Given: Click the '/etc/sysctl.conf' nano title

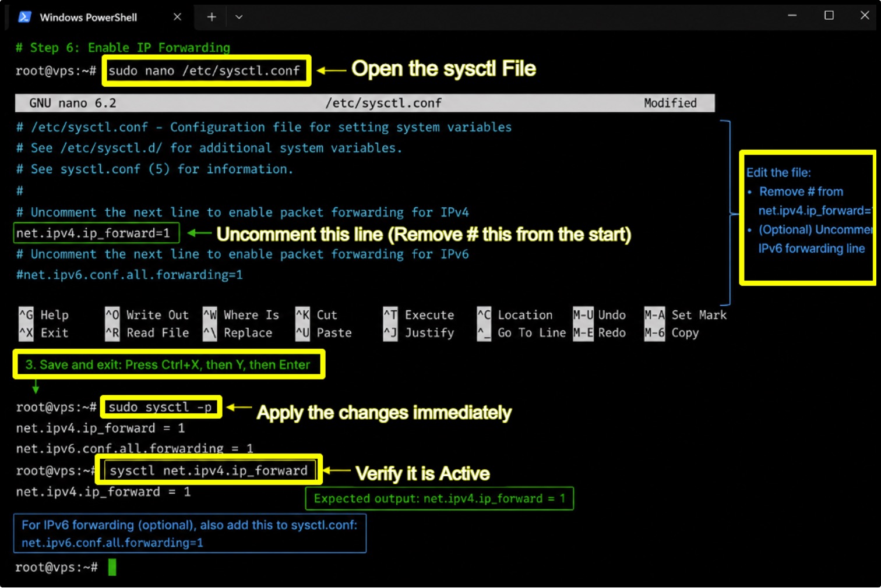Looking at the screenshot, I should click(x=383, y=103).
